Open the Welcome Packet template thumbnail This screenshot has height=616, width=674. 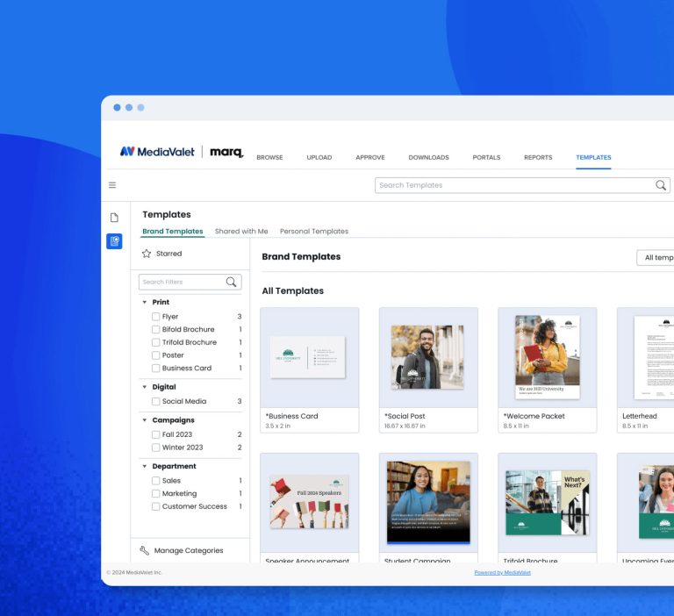548,357
